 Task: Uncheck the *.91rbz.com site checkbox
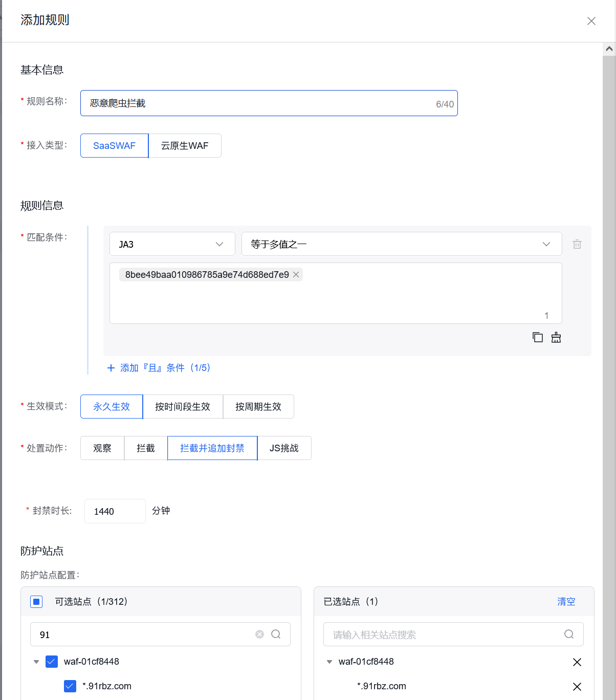click(x=70, y=686)
